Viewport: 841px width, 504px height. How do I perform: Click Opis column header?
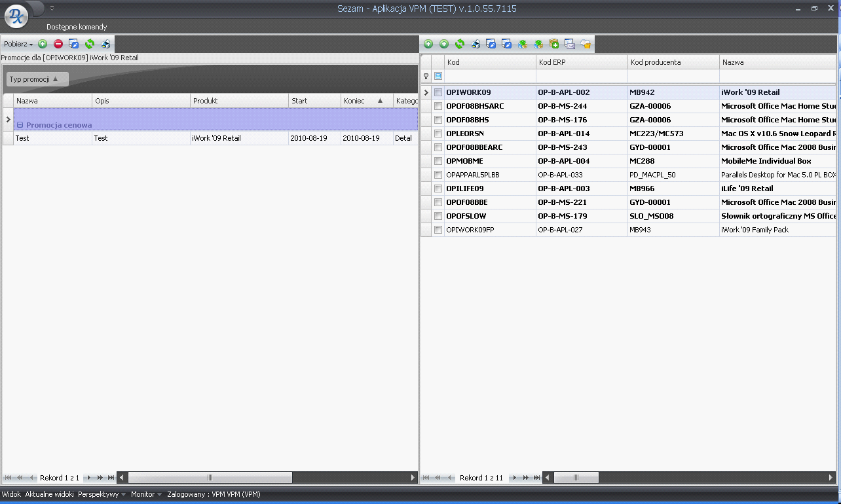point(141,101)
